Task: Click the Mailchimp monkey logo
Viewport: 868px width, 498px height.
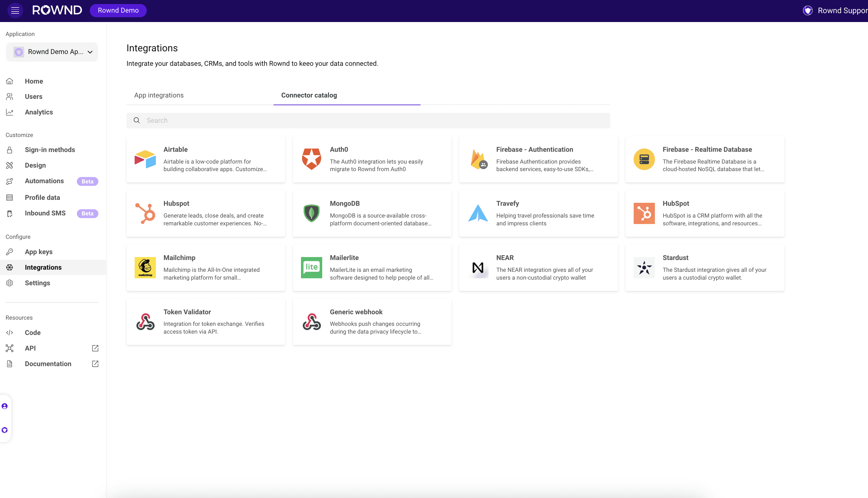Action: (145, 268)
